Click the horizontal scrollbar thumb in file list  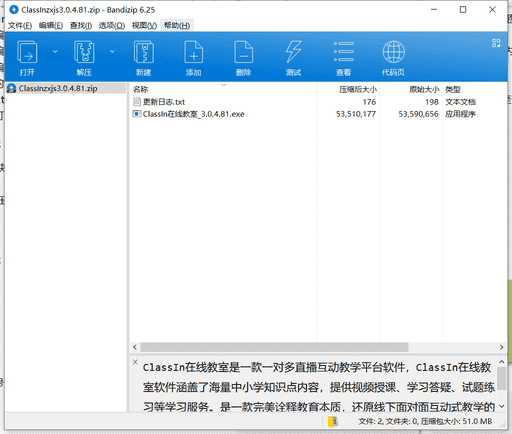pyautogui.click(x=274, y=347)
